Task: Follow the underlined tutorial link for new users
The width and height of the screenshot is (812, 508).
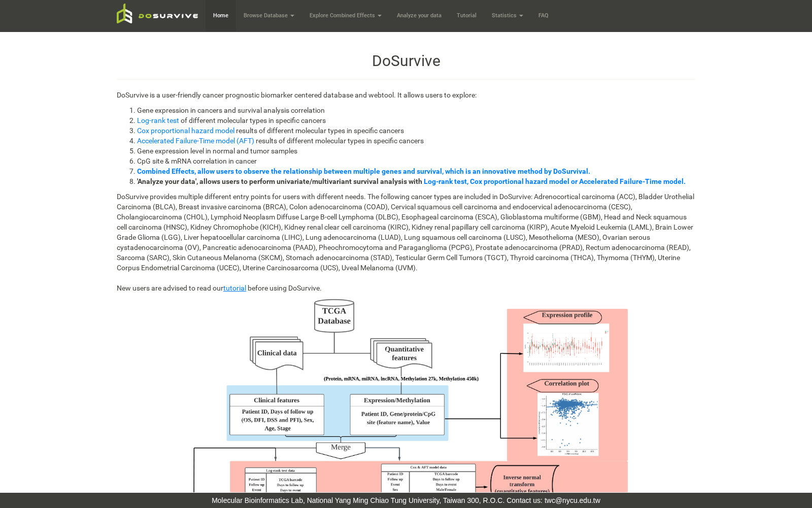Action: coord(234,288)
